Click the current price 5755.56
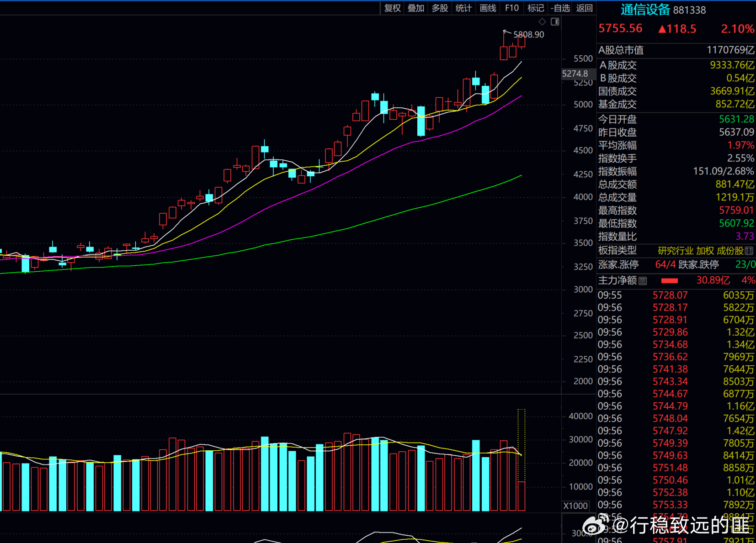This screenshot has height=543, width=756. (620, 28)
